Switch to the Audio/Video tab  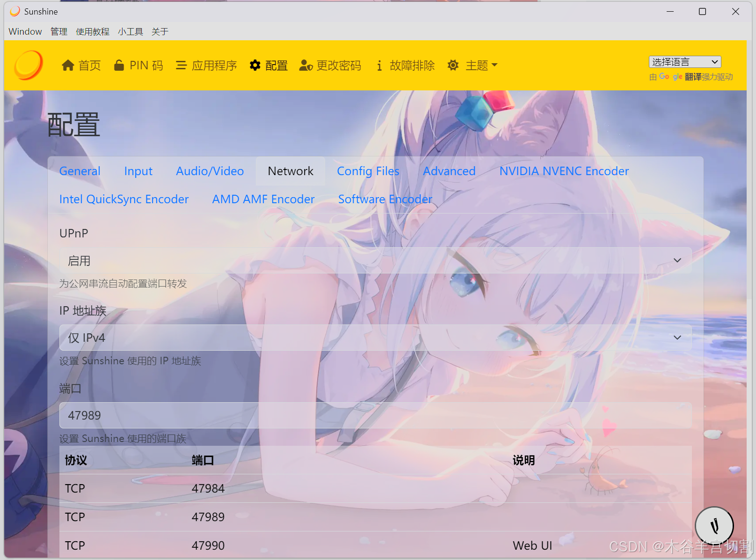(x=210, y=171)
